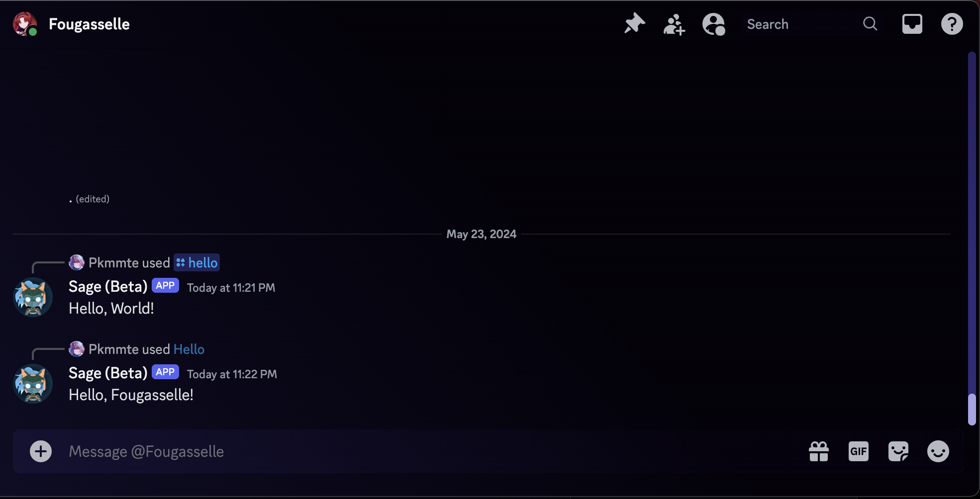Open the Inbox icon
This screenshot has height=499, width=980.
(912, 24)
